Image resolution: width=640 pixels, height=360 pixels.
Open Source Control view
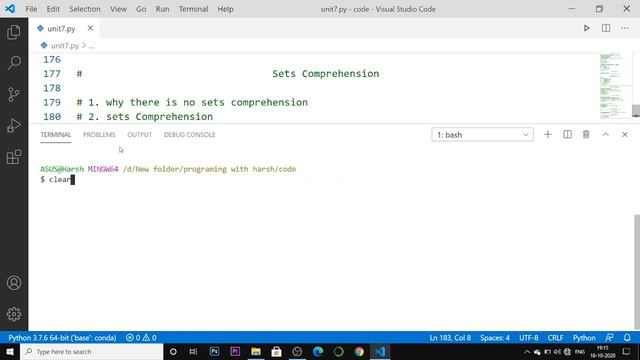point(14,94)
